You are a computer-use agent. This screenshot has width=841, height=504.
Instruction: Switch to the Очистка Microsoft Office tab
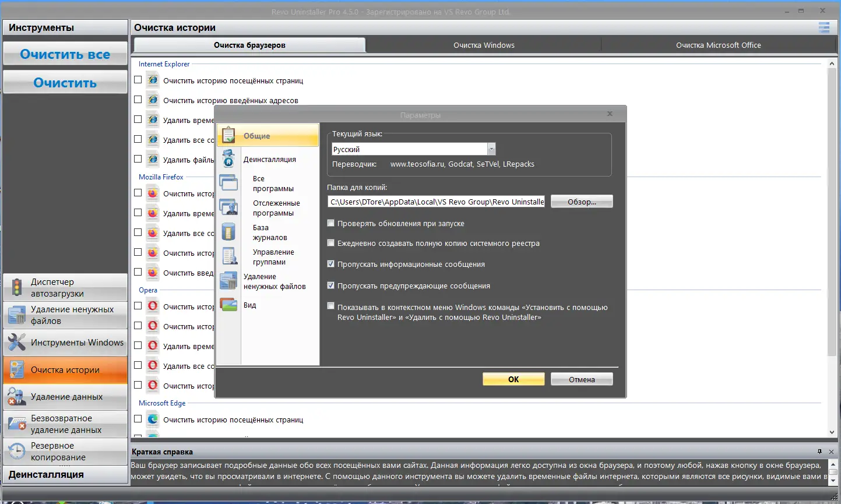[718, 45]
